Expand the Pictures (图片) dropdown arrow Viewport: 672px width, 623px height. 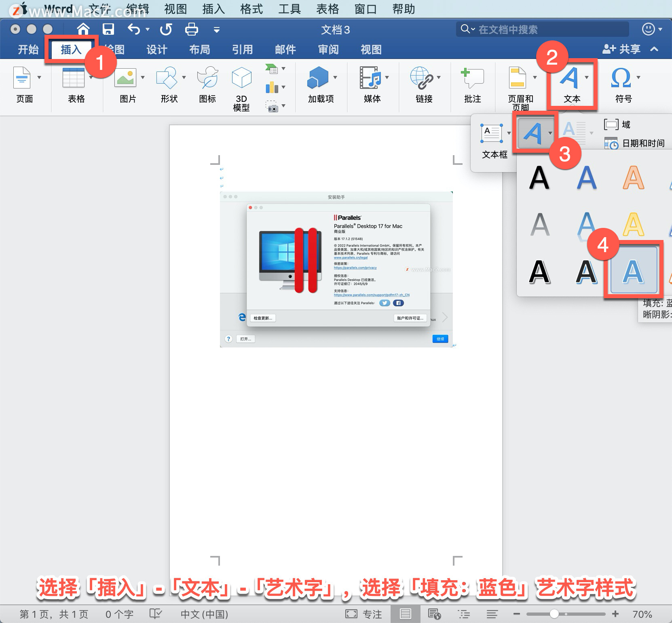coord(143,77)
